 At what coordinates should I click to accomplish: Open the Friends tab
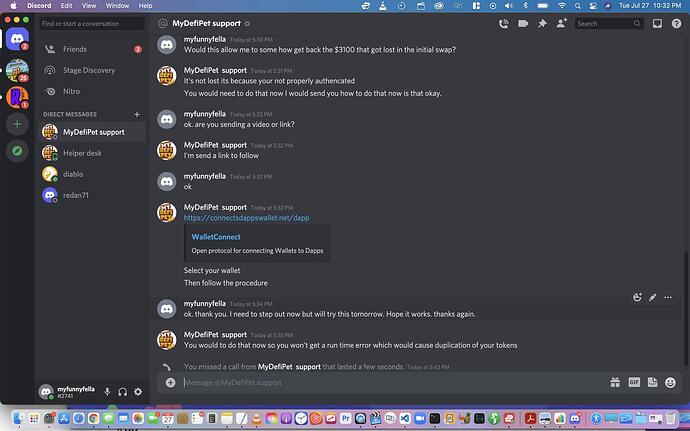[x=92, y=49]
